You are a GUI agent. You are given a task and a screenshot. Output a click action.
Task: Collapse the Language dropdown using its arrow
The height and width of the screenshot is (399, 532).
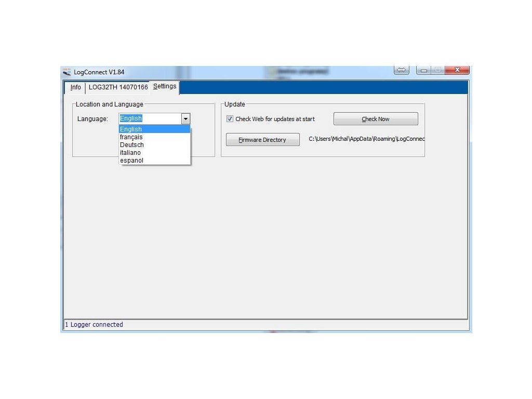coord(186,119)
